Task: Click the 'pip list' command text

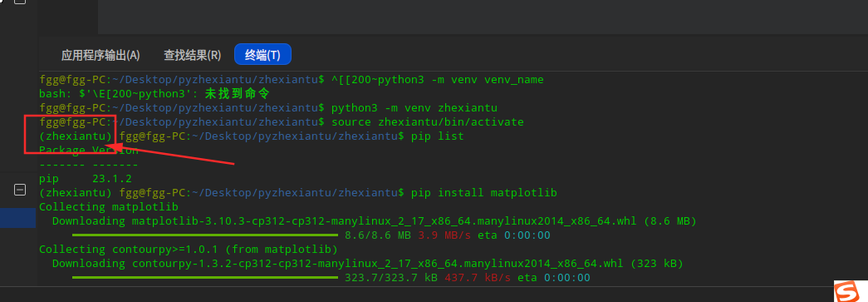Action: [x=437, y=136]
